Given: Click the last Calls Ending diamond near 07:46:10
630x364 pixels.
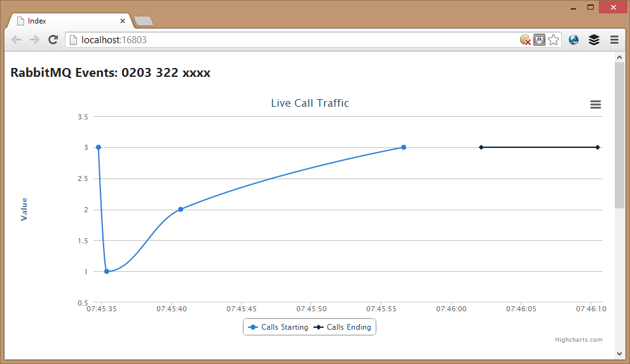Looking at the screenshot, I should 598,147.
